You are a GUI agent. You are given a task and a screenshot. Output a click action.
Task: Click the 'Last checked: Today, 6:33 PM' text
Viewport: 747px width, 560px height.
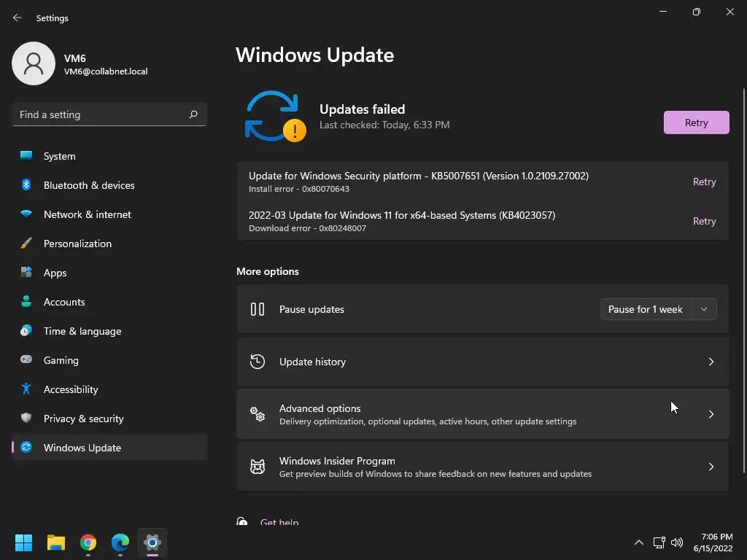tap(384, 125)
